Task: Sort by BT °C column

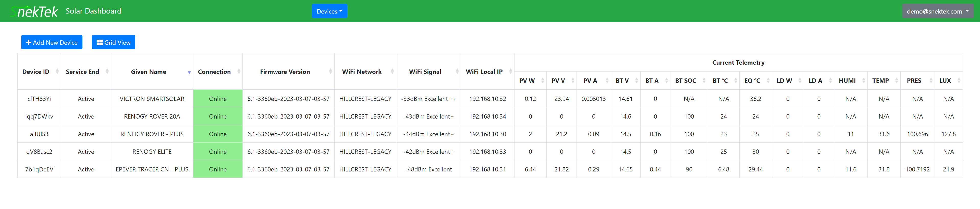Action: click(x=724, y=81)
